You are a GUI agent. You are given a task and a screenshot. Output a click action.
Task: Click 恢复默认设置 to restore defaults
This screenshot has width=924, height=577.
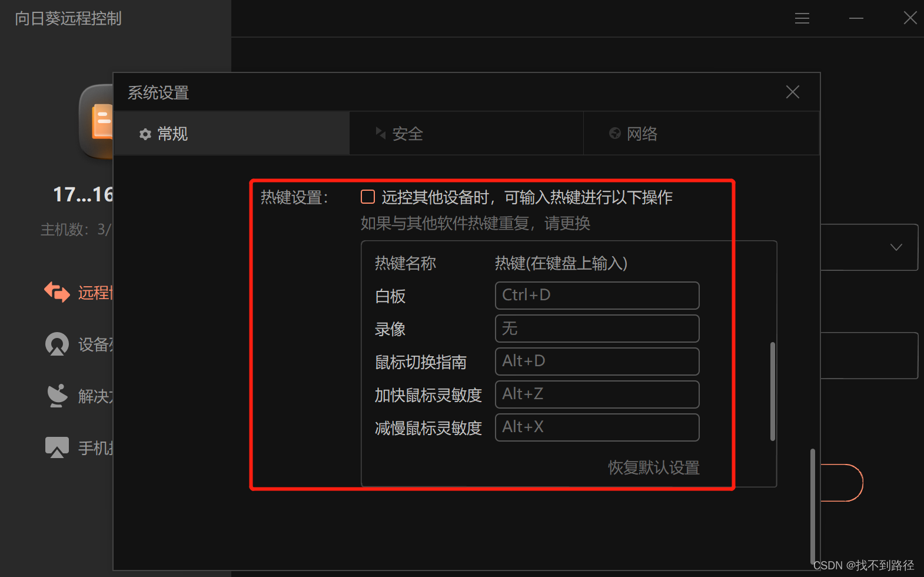(x=654, y=467)
